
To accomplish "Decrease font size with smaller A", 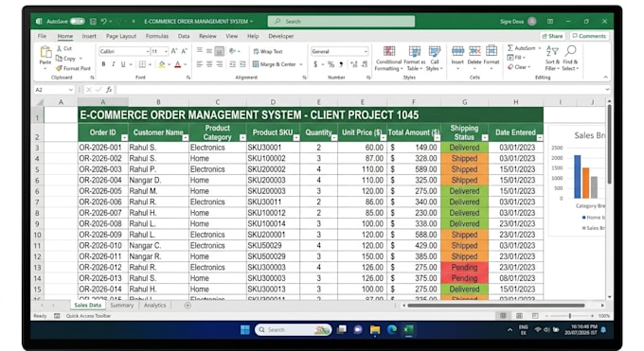I will tap(184, 51).
